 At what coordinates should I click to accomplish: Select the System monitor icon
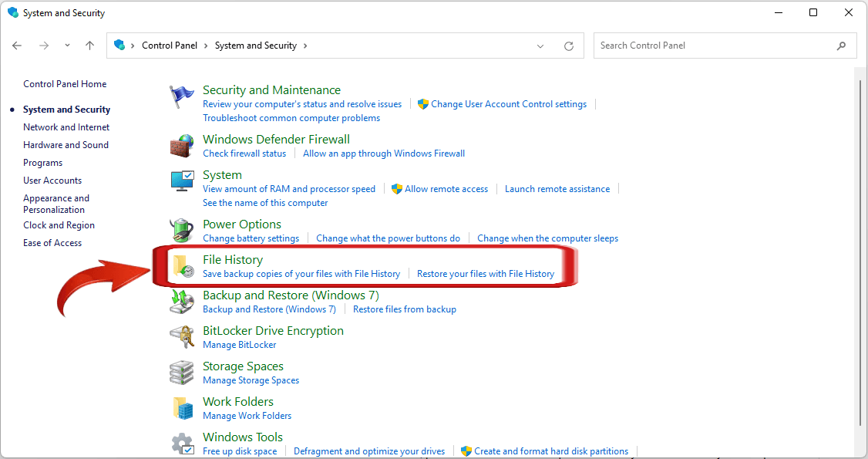click(x=182, y=181)
